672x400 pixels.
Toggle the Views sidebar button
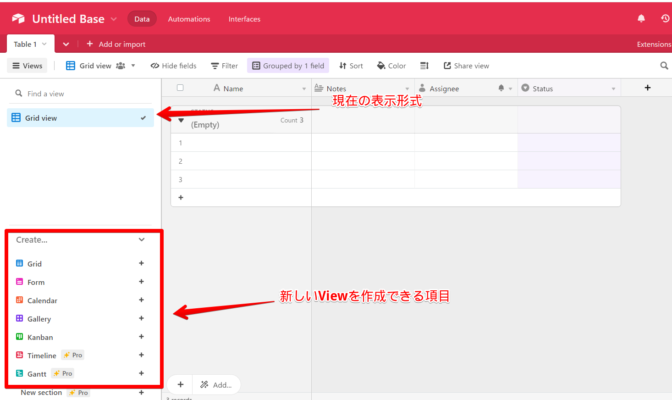coord(27,66)
